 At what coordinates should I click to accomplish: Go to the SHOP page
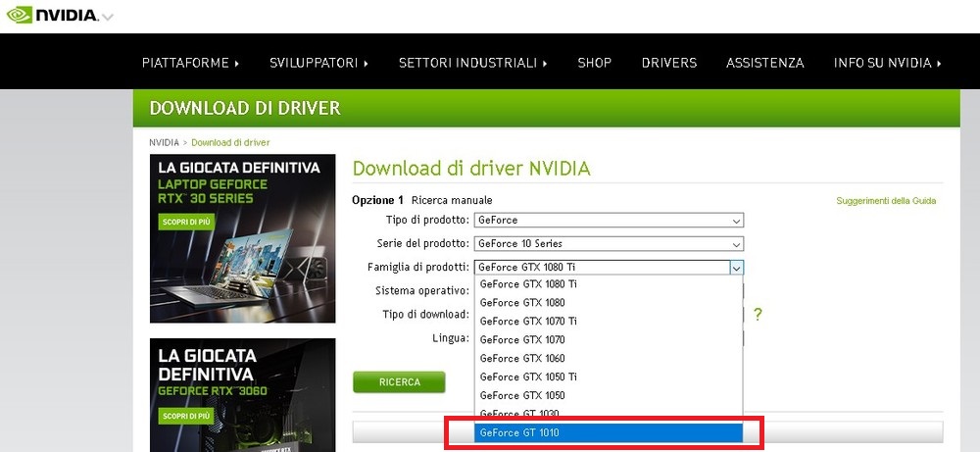pos(595,63)
